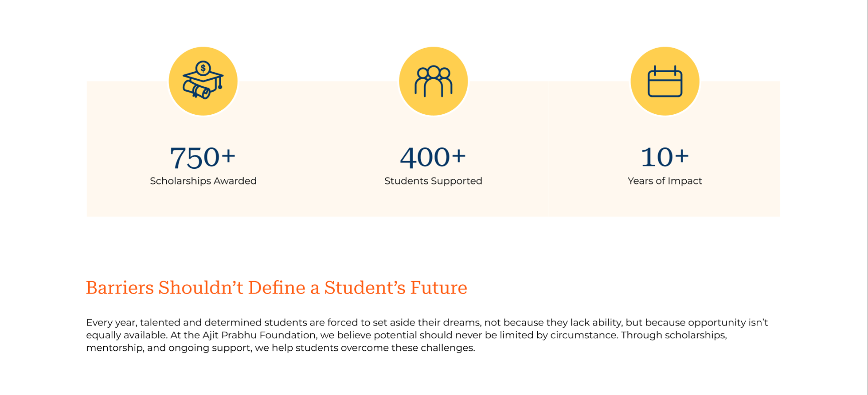Click the calendar years icon

coord(665,81)
